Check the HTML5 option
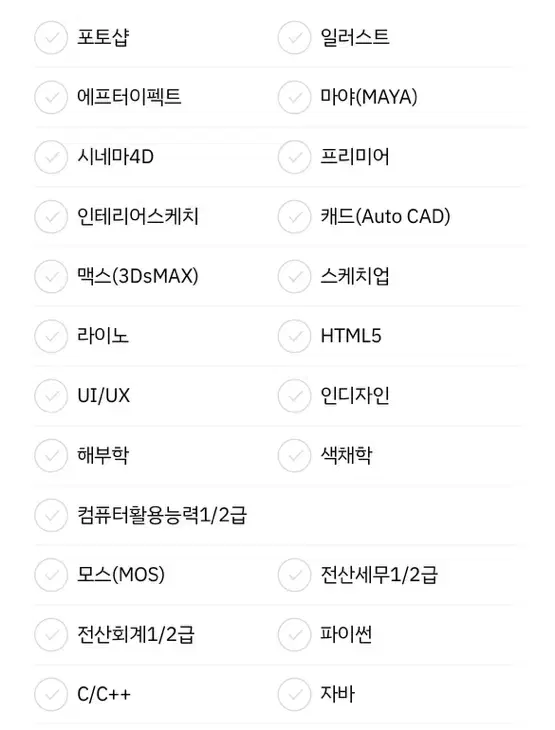The height and width of the screenshot is (730, 555). 294,336
